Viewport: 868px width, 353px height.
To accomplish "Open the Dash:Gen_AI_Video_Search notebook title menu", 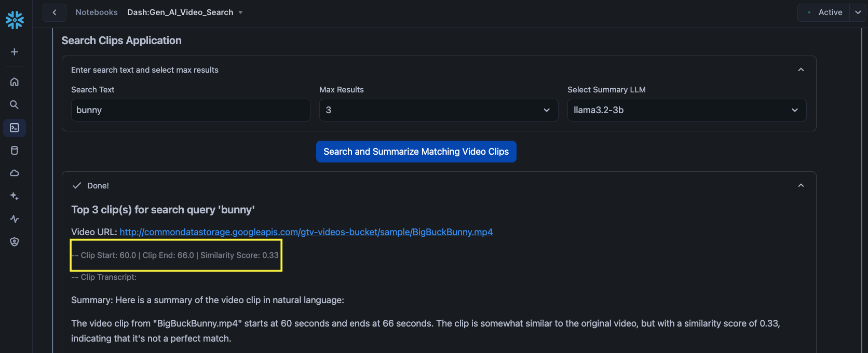I will 185,12.
